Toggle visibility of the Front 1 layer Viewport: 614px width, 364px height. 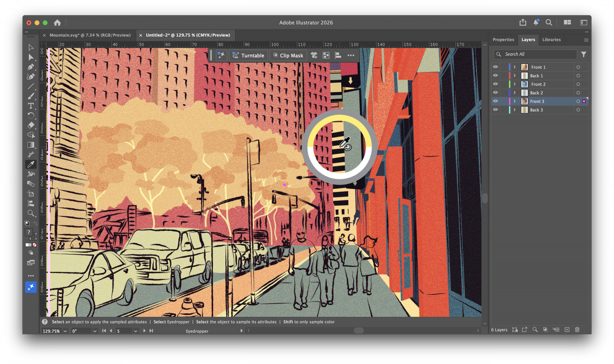pos(495,67)
